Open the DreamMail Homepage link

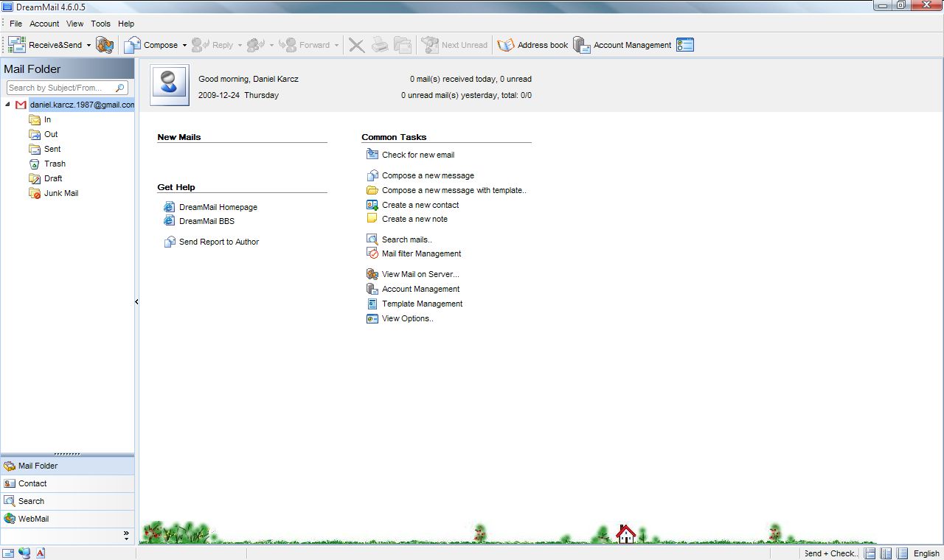click(x=218, y=207)
